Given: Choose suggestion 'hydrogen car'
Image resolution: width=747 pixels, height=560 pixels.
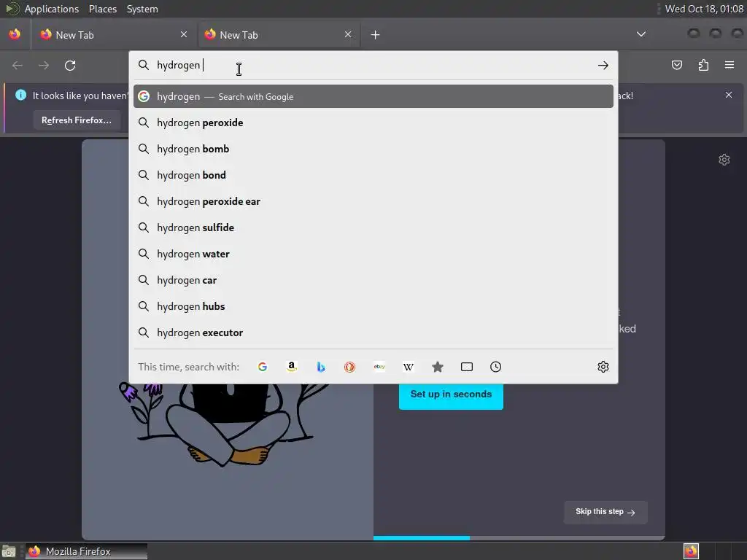Looking at the screenshot, I should 373,280.
